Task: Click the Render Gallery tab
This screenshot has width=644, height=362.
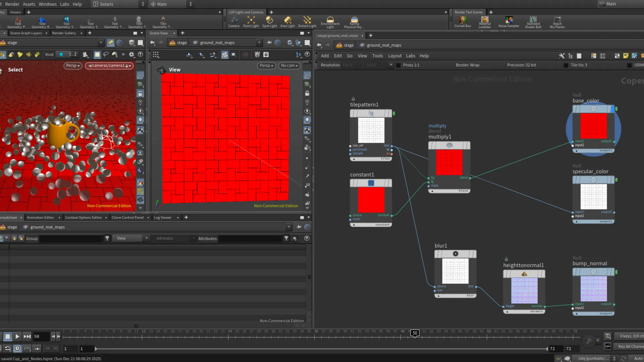Action: pos(64,33)
